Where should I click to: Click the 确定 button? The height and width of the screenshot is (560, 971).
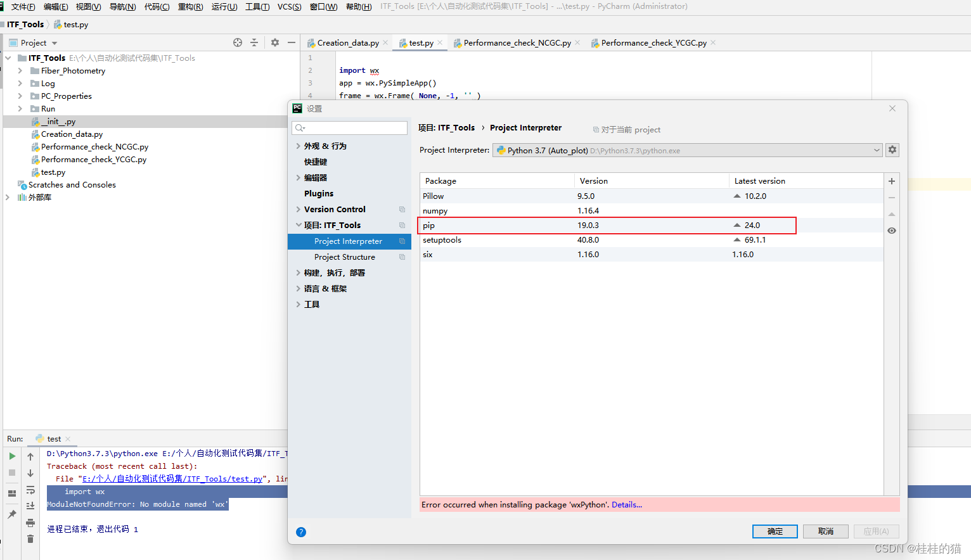[775, 531]
